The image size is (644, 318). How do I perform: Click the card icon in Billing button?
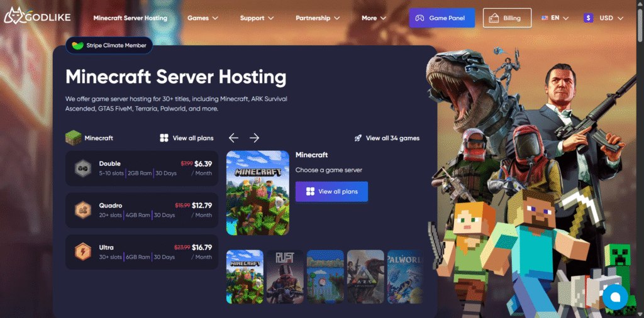click(493, 18)
